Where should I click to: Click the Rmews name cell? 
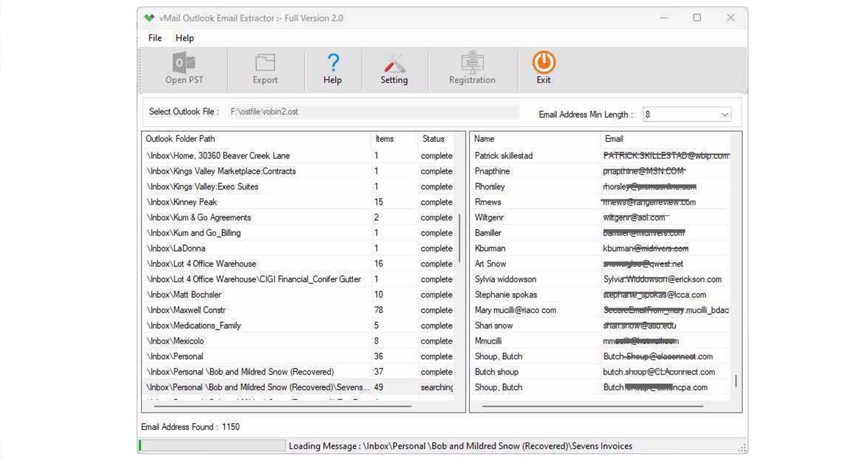pyautogui.click(x=488, y=202)
